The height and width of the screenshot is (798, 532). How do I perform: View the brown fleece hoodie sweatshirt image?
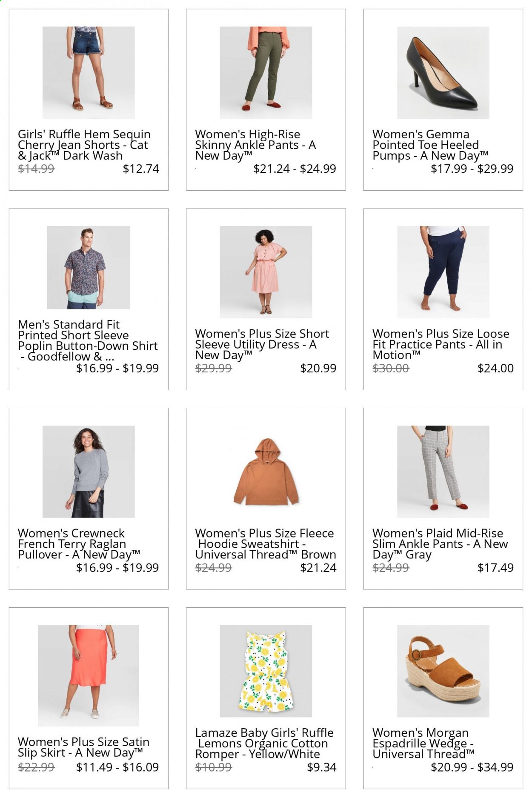pyautogui.click(x=266, y=472)
